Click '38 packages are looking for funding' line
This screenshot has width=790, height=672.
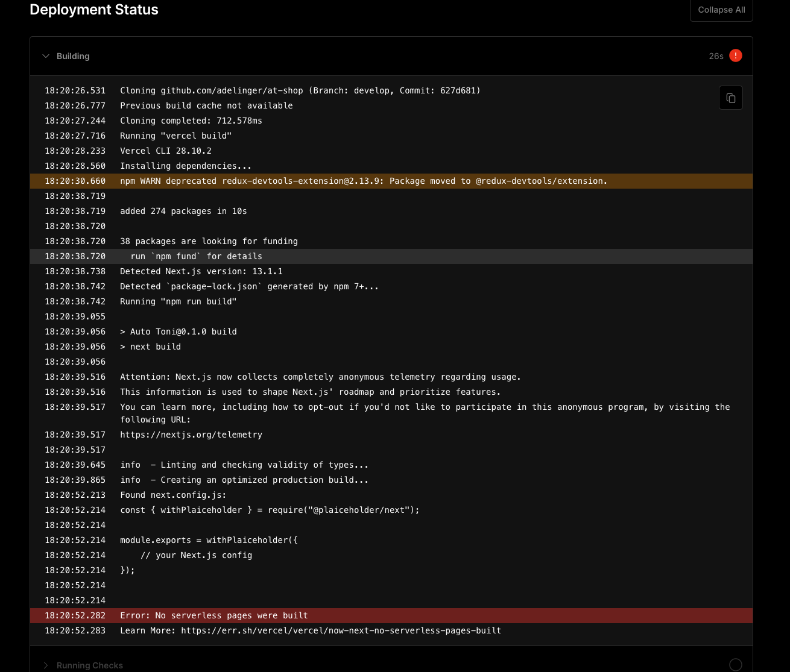pos(391,241)
